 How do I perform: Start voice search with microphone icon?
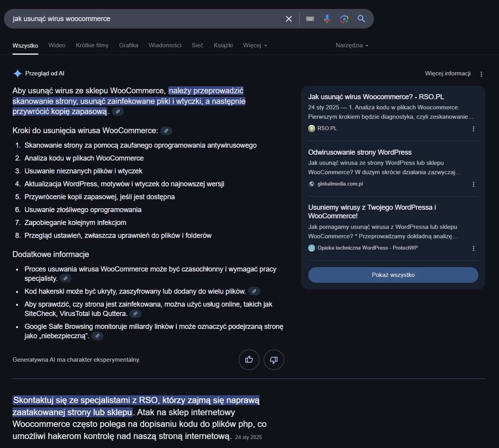(x=327, y=19)
